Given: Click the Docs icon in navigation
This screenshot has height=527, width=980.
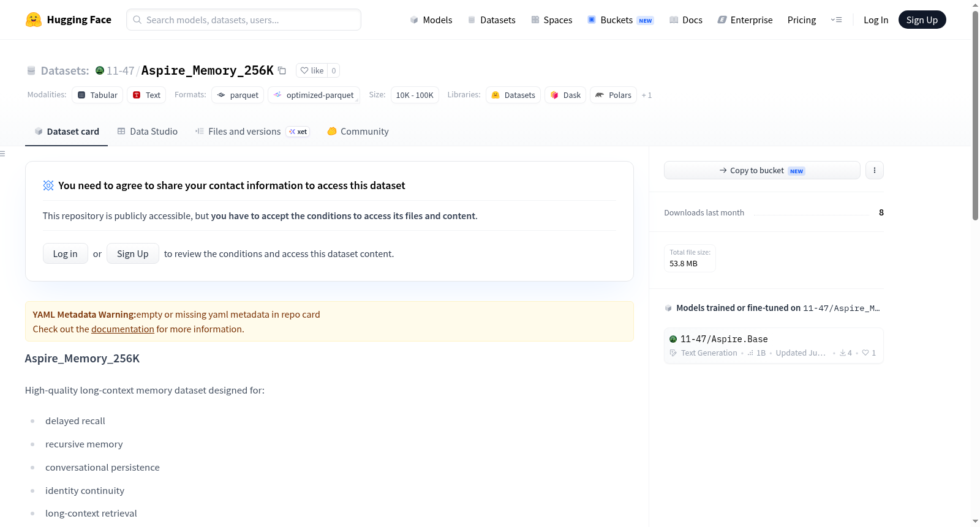Looking at the screenshot, I should coord(674,20).
